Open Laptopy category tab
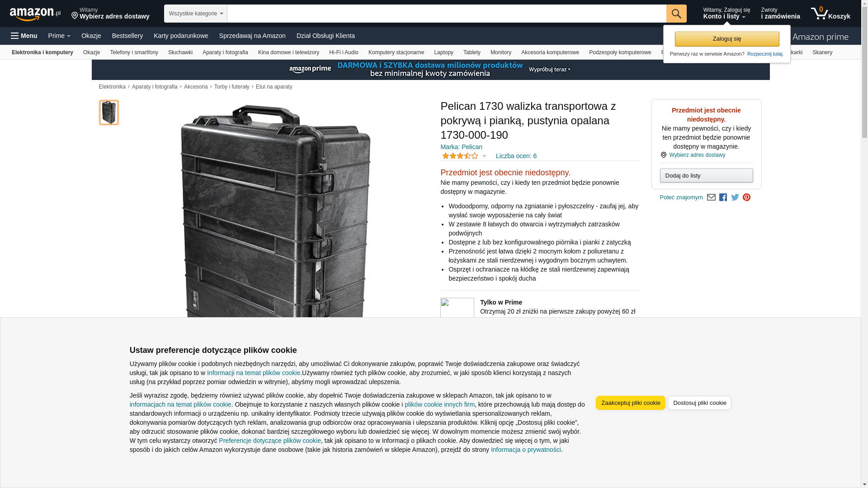Viewport: 868px width, 488px height. pyautogui.click(x=443, y=52)
